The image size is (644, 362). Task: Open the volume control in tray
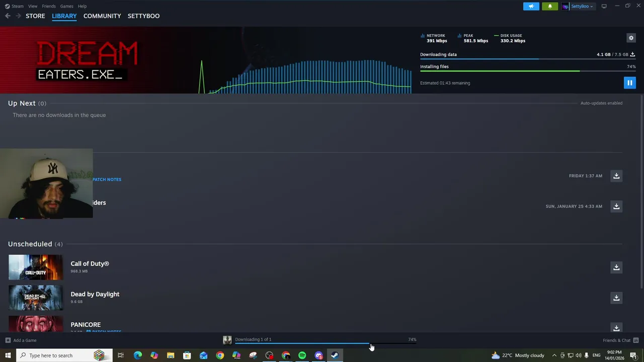(x=579, y=355)
